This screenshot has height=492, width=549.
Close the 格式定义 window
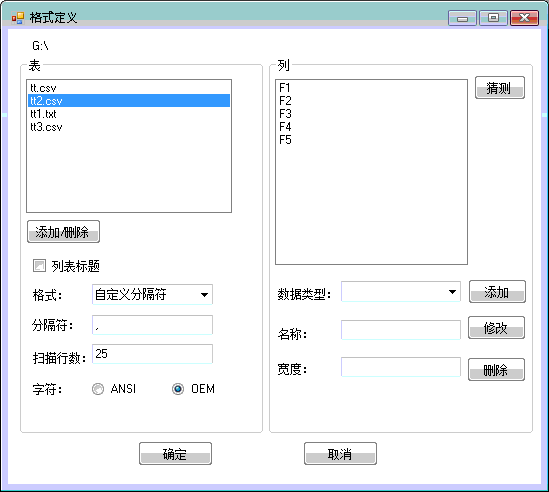tap(524, 18)
